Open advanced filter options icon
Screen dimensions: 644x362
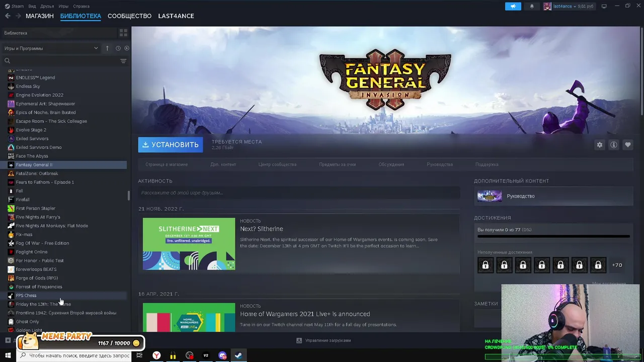[x=123, y=61]
